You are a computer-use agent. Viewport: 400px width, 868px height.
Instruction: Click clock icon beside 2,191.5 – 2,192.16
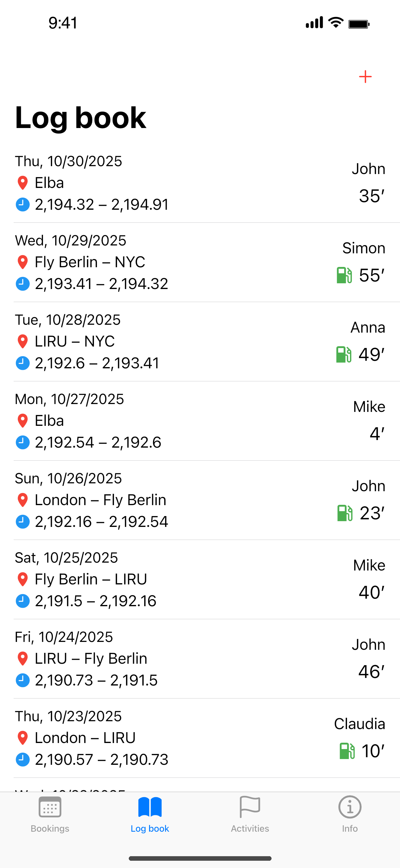click(23, 601)
